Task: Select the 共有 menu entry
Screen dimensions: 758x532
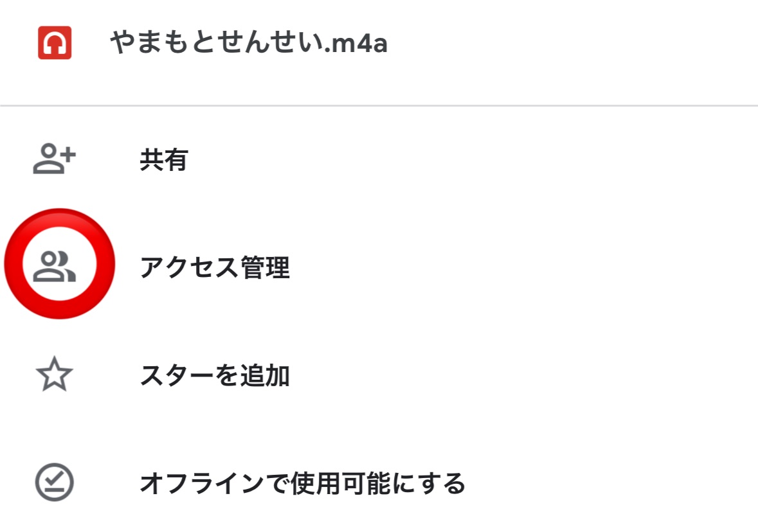Action: click(x=163, y=160)
